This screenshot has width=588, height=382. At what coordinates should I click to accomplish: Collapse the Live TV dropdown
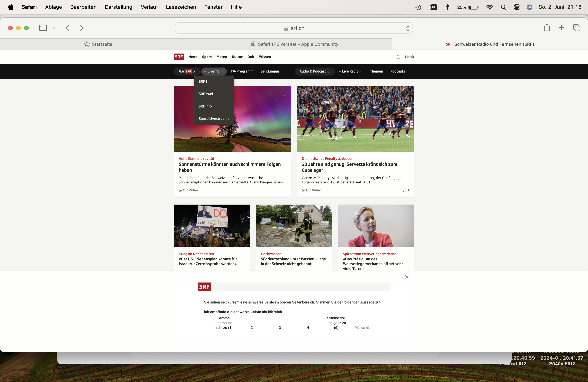[214, 71]
